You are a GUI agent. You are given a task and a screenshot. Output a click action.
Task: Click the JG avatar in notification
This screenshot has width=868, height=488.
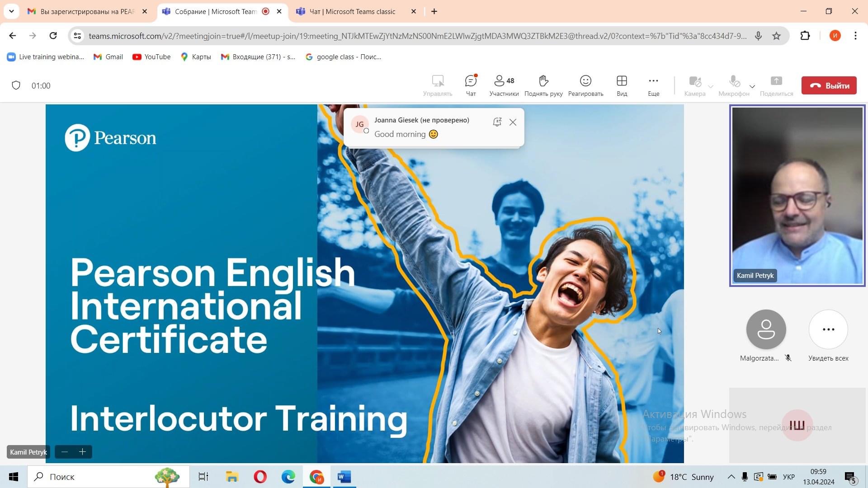(359, 124)
